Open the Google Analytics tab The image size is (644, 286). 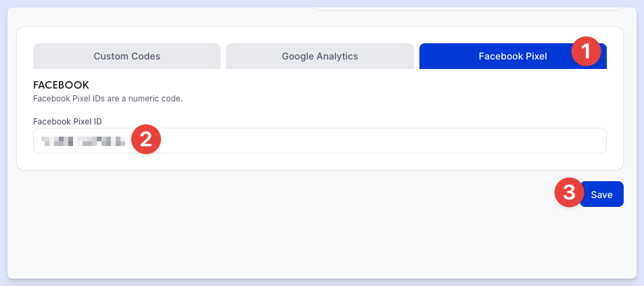pyautogui.click(x=319, y=56)
